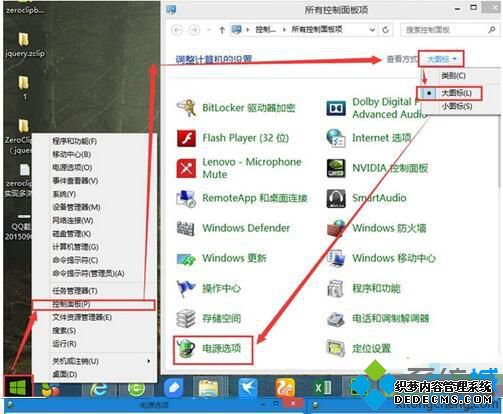Choose 设备管理器(M) in context menu
This screenshot has height=414, width=503.
point(76,207)
